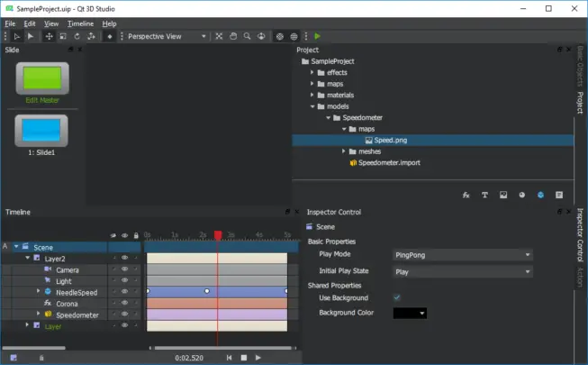Click the red timeline playhead

tap(218, 235)
